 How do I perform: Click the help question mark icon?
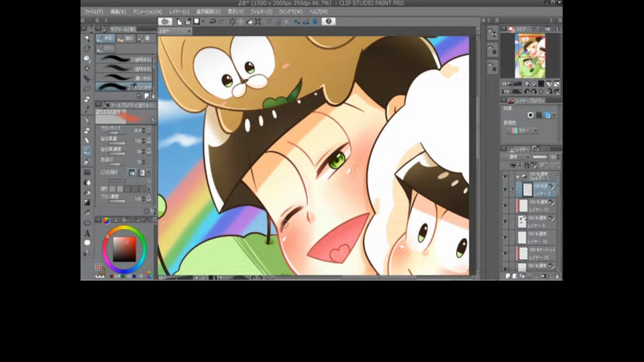[x=329, y=21]
